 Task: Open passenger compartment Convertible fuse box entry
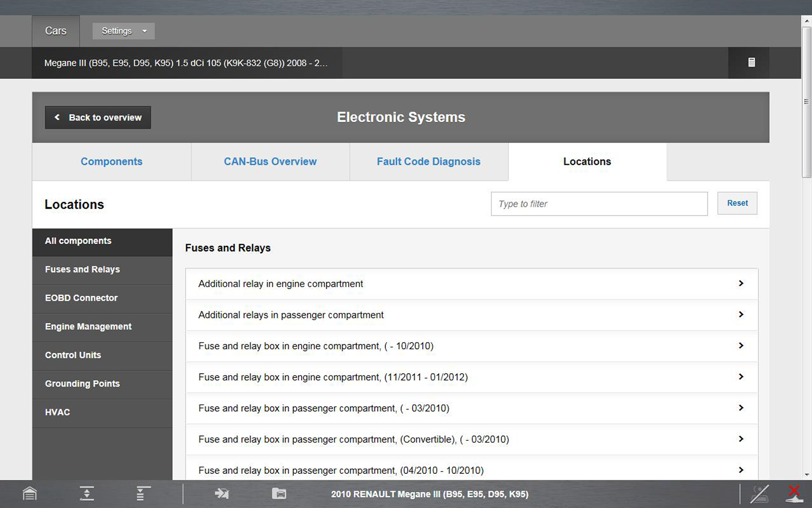point(471,440)
